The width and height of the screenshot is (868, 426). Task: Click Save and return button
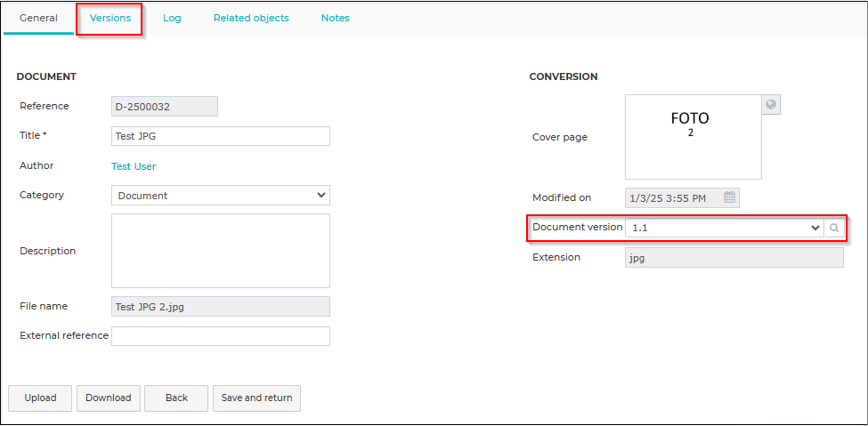tap(257, 398)
